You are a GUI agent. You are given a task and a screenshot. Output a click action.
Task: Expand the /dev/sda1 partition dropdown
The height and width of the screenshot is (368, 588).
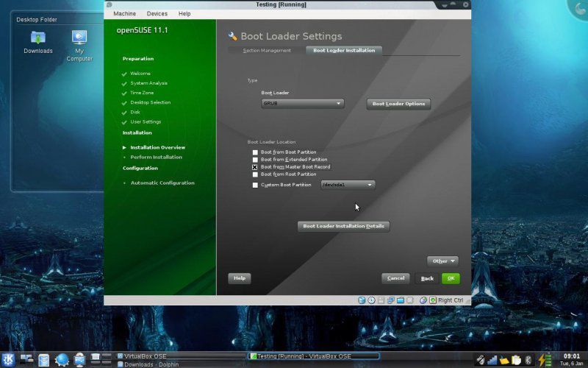coord(348,185)
